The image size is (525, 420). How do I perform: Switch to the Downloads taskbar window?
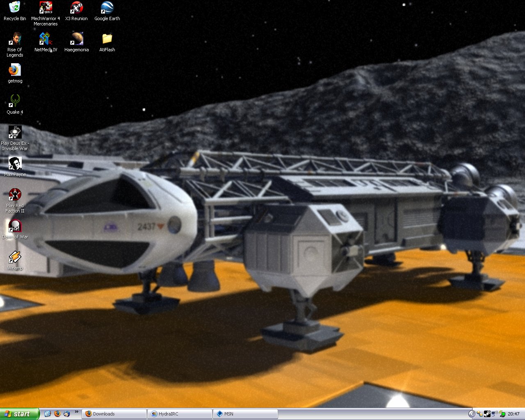pos(114,414)
